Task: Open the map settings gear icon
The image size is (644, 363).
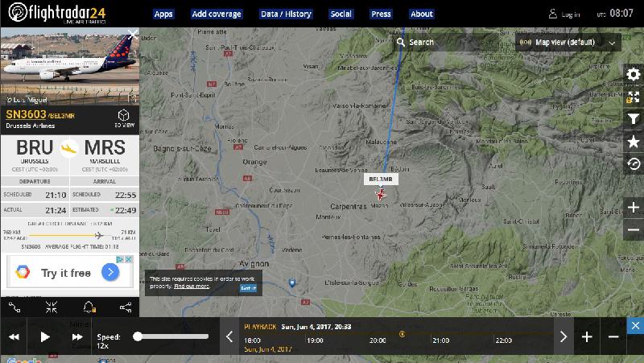Action: tap(634, 74)
